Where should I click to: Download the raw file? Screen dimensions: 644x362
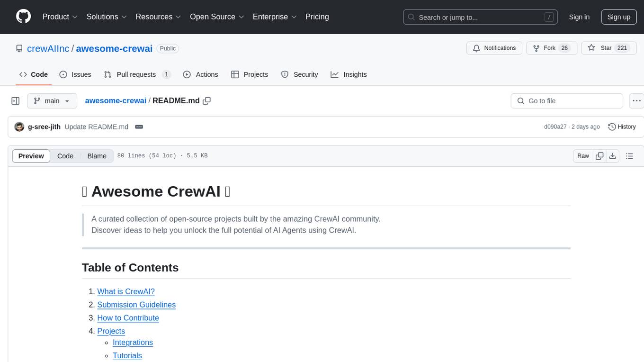(x=612, y=156)
